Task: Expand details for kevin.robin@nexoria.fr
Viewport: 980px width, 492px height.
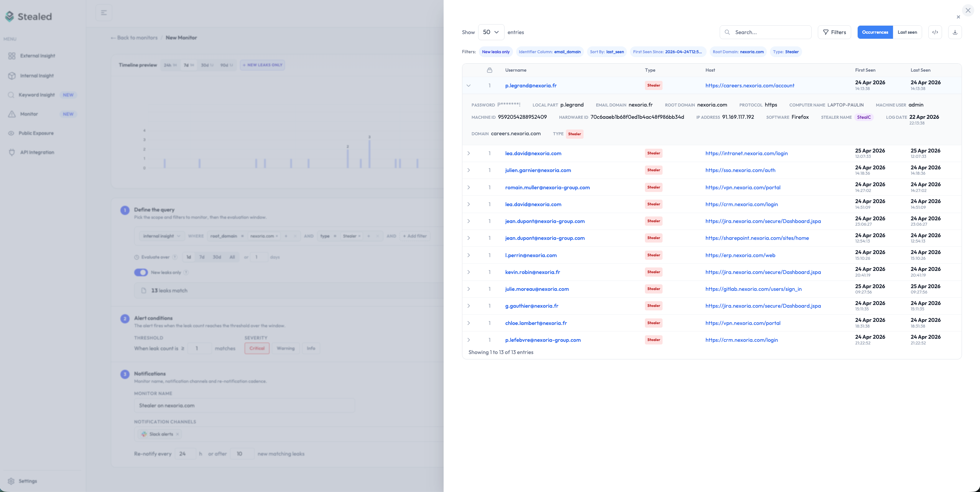Action: pos(469,272)
